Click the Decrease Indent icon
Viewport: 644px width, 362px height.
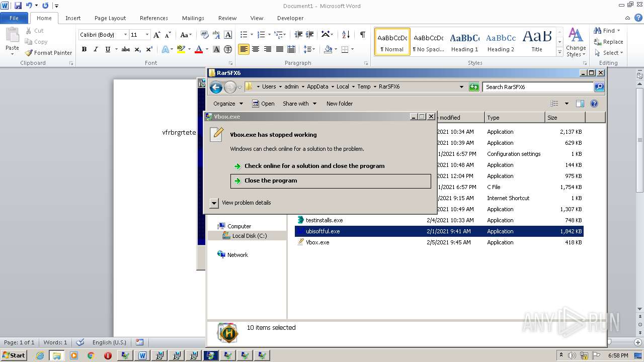click(x=298, y=35)
